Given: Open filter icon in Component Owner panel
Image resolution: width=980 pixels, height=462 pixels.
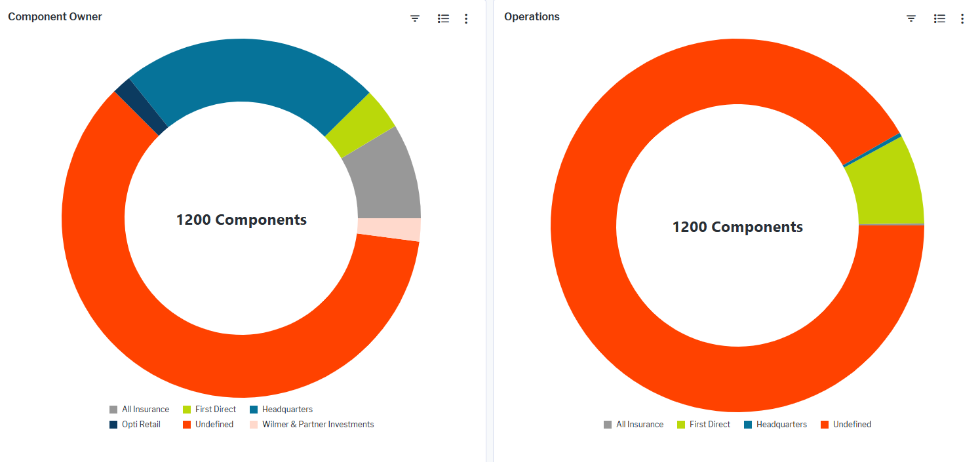Looking at the screenshot, I should (415, 18).
